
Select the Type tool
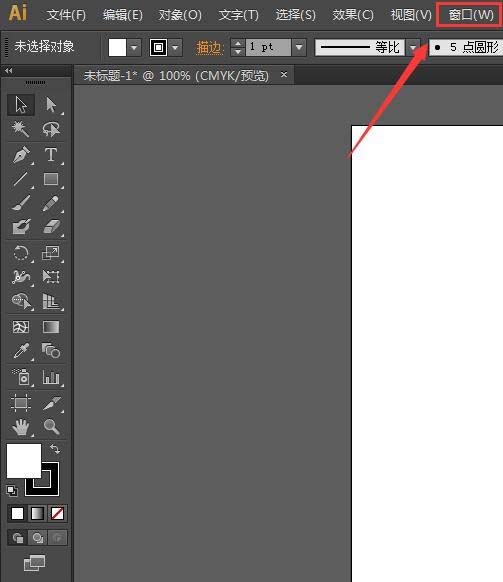tap(51, 155)
